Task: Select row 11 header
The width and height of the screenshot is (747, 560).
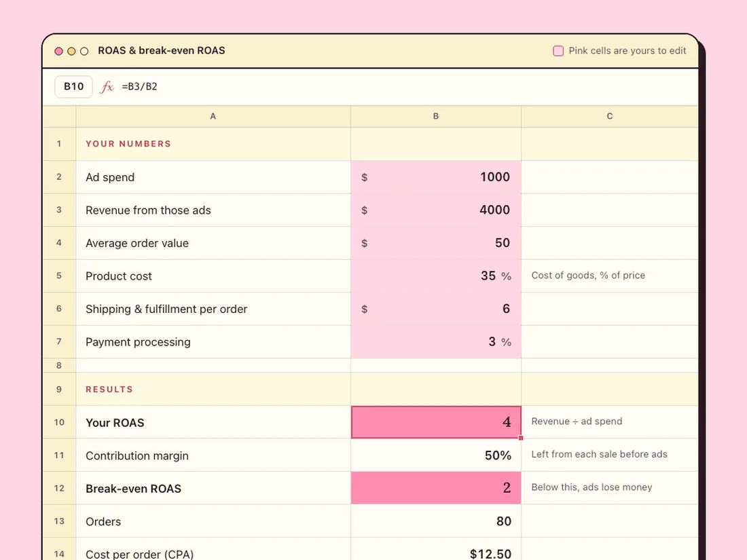Action: [59, 455]
